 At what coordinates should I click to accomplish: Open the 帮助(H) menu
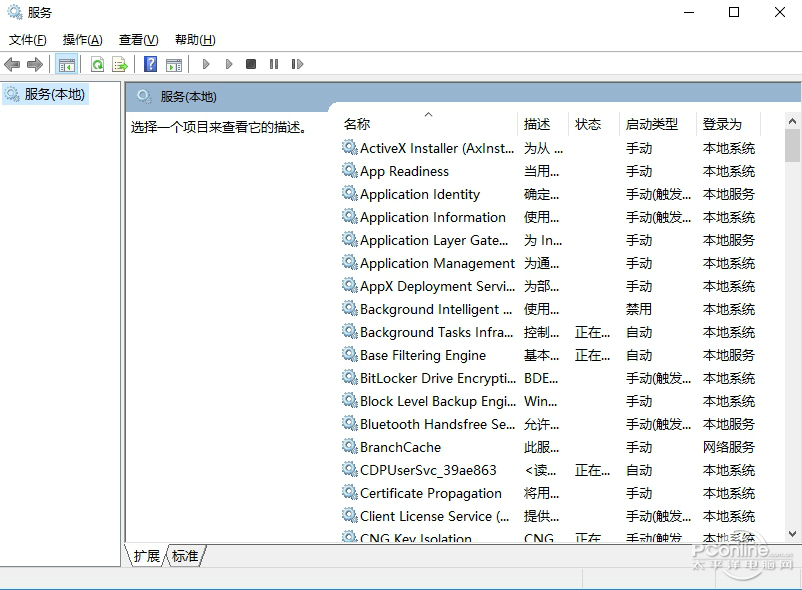click(x=195, y=39)
